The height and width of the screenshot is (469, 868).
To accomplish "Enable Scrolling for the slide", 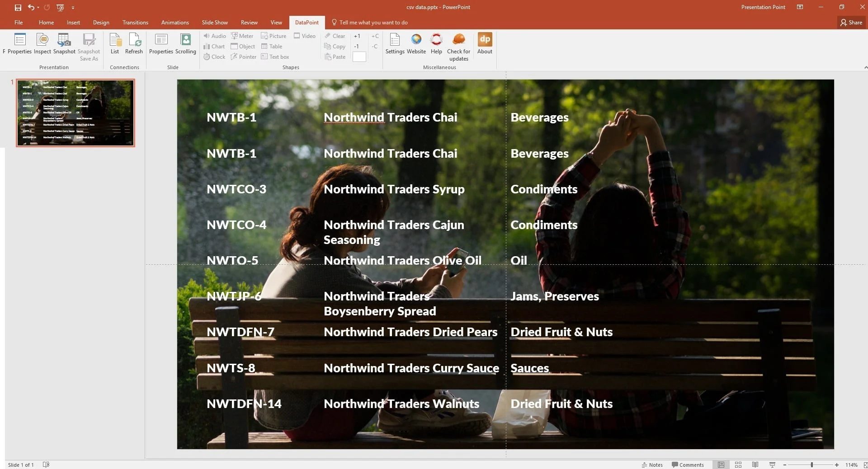I will click(185, 45).
